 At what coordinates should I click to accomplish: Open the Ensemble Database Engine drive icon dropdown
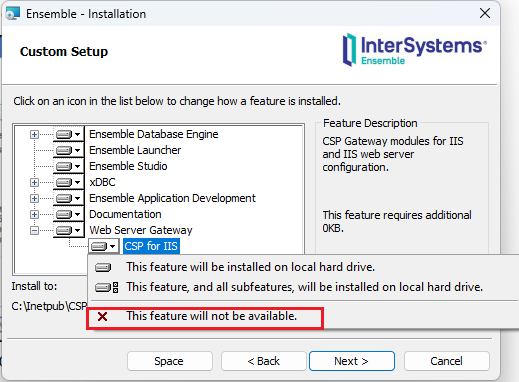[x=68, y=134]
